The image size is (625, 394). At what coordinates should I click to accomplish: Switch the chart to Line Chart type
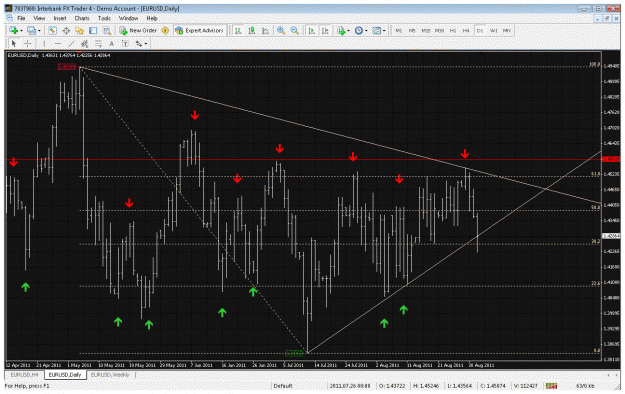(x=265, y=30)
